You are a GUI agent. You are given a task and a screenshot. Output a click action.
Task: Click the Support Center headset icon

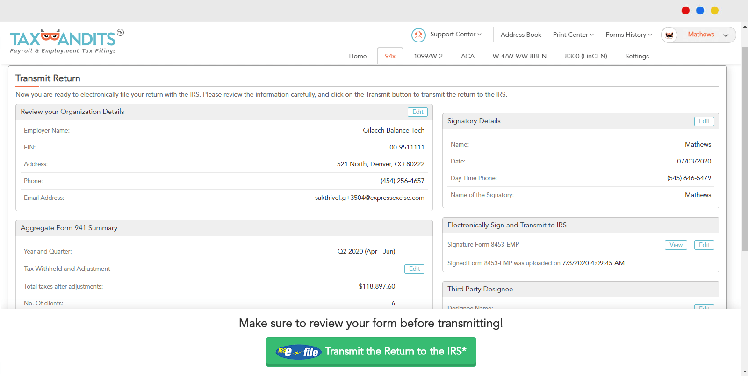418,35
